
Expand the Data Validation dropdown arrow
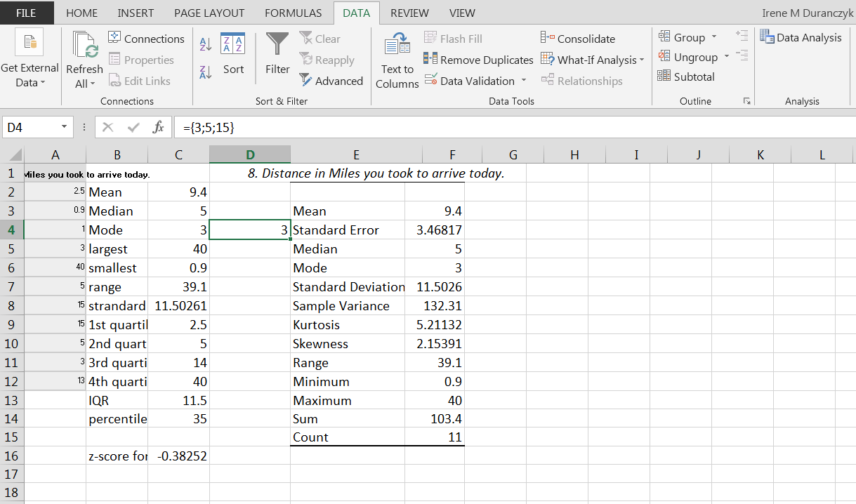tap(524, 81)
